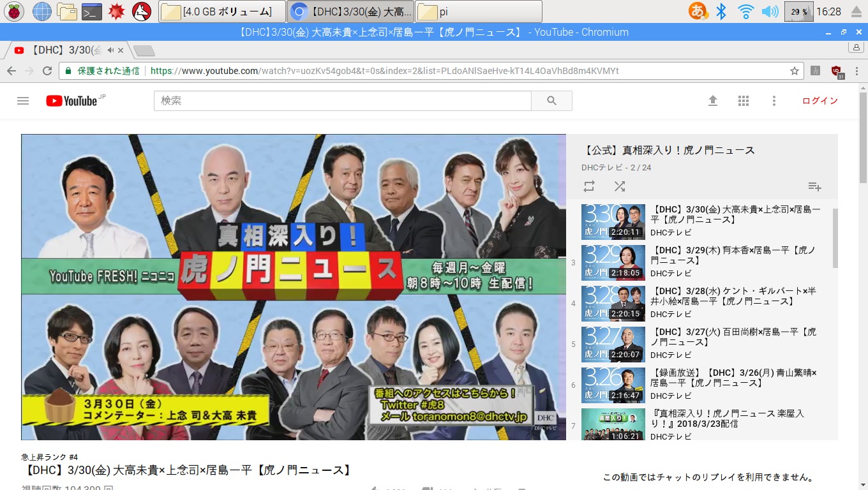Image resolution: width=868 pixels, height=490 pixels.
Task: Click the main video player
Action: (294, 287)
